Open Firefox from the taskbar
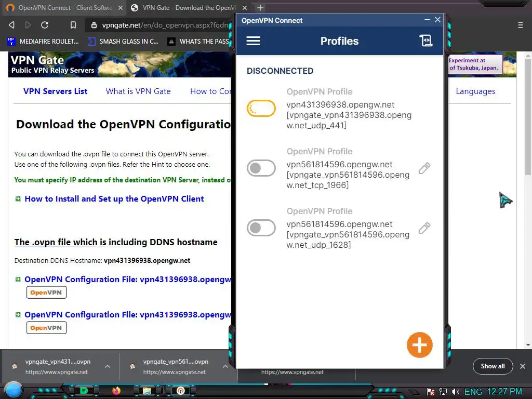532x399 pixels. 116,391
